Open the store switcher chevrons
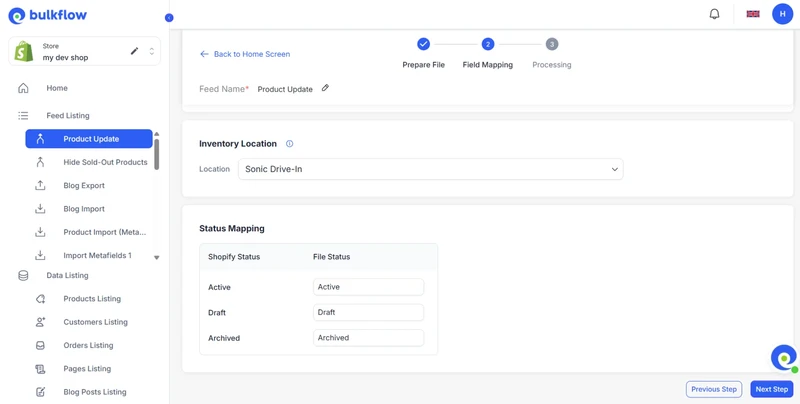The image size is (800, 404). [x=152, y=52]
